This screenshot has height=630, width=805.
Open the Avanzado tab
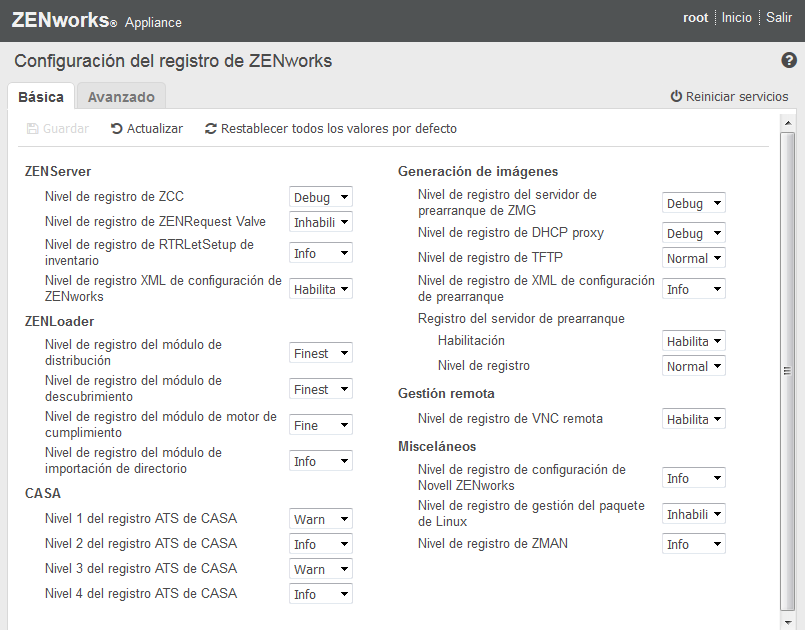click(121, 97)
